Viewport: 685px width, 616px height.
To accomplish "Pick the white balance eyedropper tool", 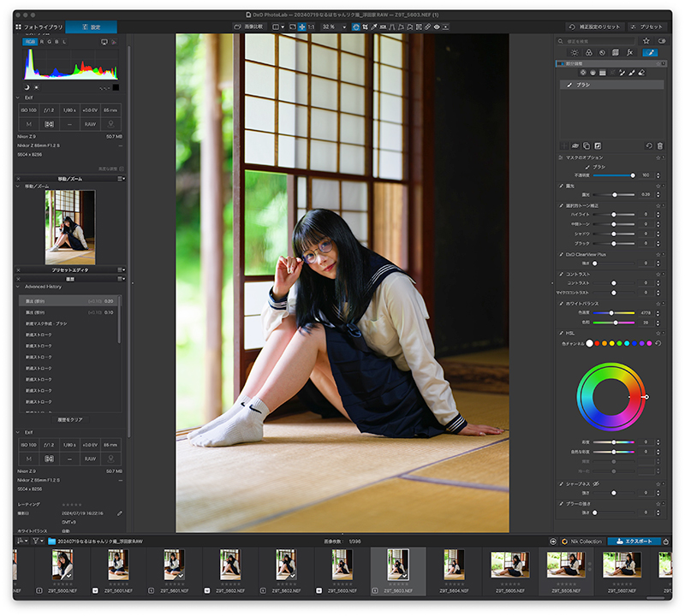I will (x=374, y=27).
